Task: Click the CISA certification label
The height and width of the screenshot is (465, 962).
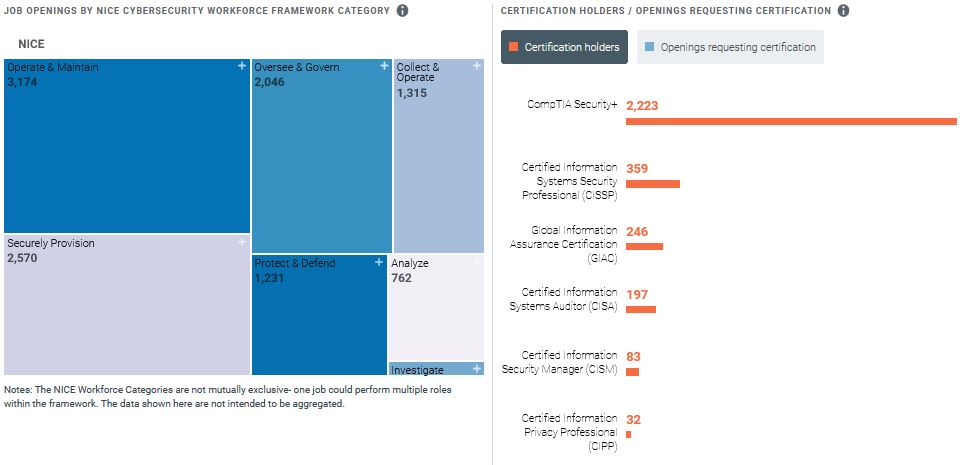Action: pos(563,299)
